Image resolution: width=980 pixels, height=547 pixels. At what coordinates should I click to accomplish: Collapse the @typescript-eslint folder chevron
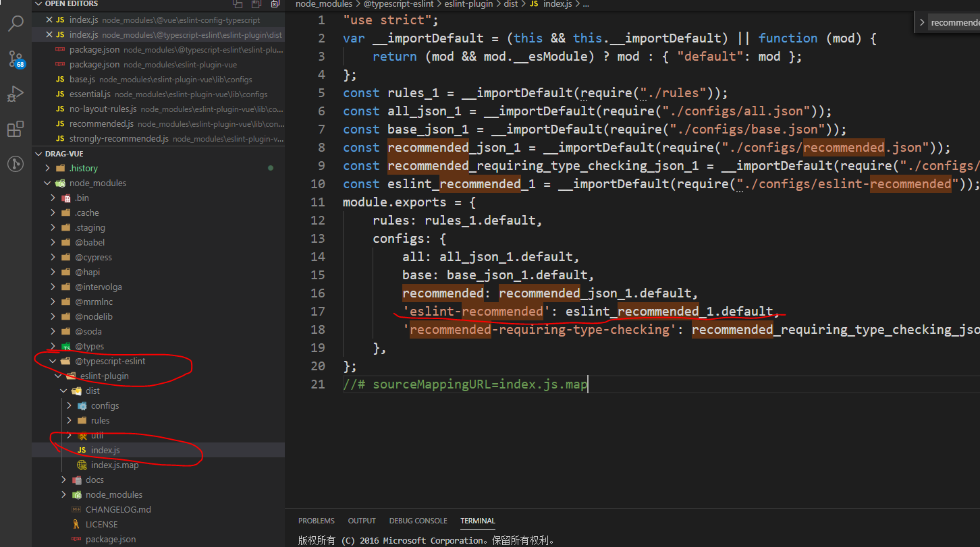[53, 361]
